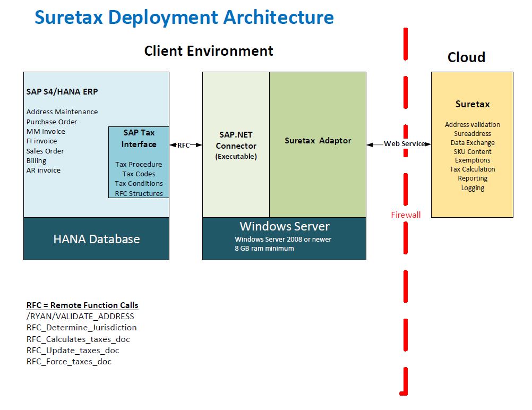
Task: Select the SAP Tax Interface title
Action: coord(139,139)
